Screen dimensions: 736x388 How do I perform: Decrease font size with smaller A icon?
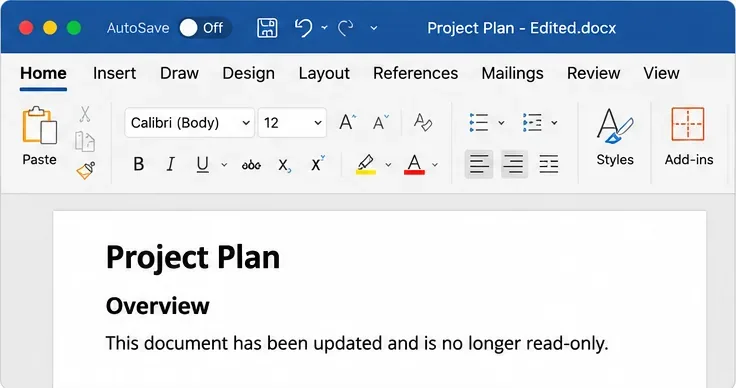[380, 122]
